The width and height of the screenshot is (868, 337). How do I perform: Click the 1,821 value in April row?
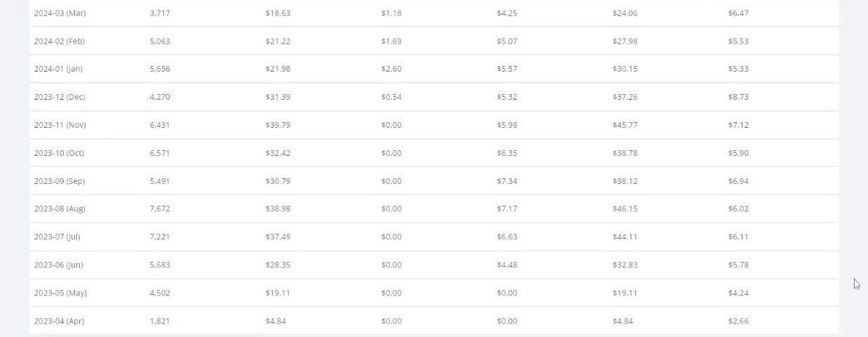coord(160,321)
